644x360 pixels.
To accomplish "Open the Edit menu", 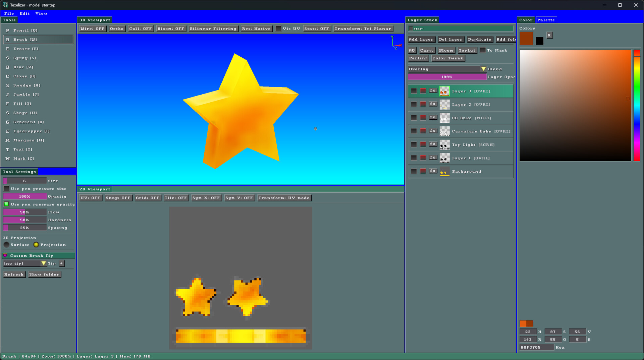I will 25,14.
